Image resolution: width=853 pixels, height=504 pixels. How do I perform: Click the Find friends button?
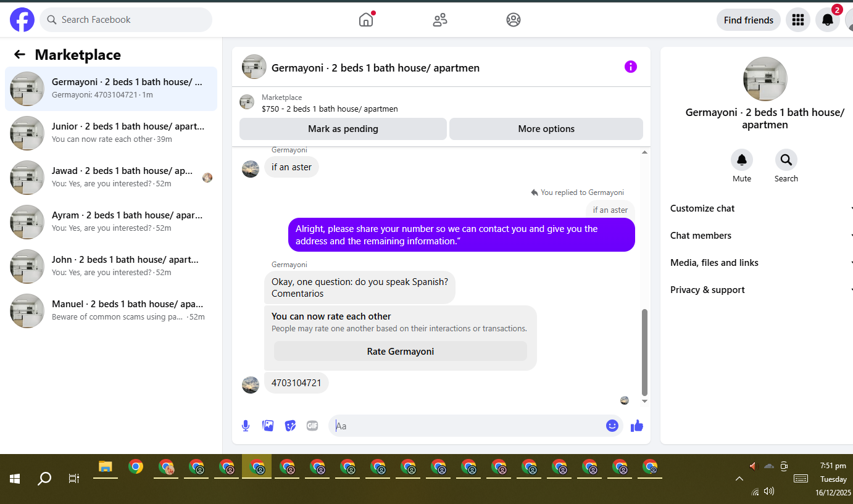tap(748, 20)
